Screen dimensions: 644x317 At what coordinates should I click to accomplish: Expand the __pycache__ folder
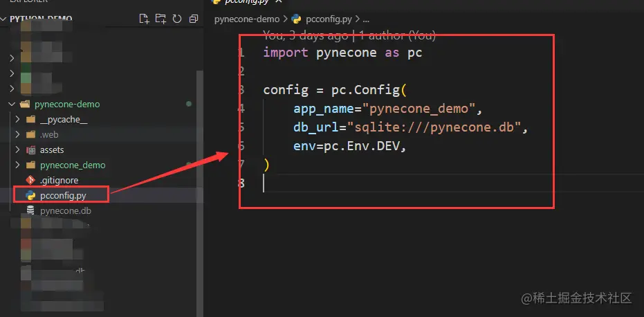click(x=17, y=119)
